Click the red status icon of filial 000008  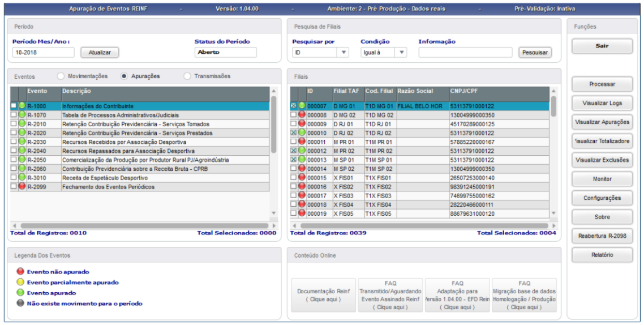[x=302, y=115]
